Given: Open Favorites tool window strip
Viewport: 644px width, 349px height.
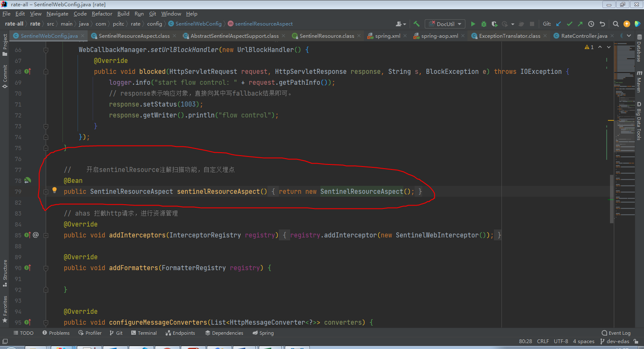Looking at the screenshot, I should click(5, 309).
